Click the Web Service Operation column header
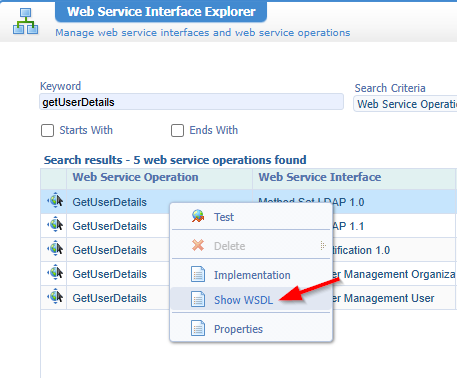Viewport: 457px width, 378px height. pyautogui.click(x=159, y=178)
